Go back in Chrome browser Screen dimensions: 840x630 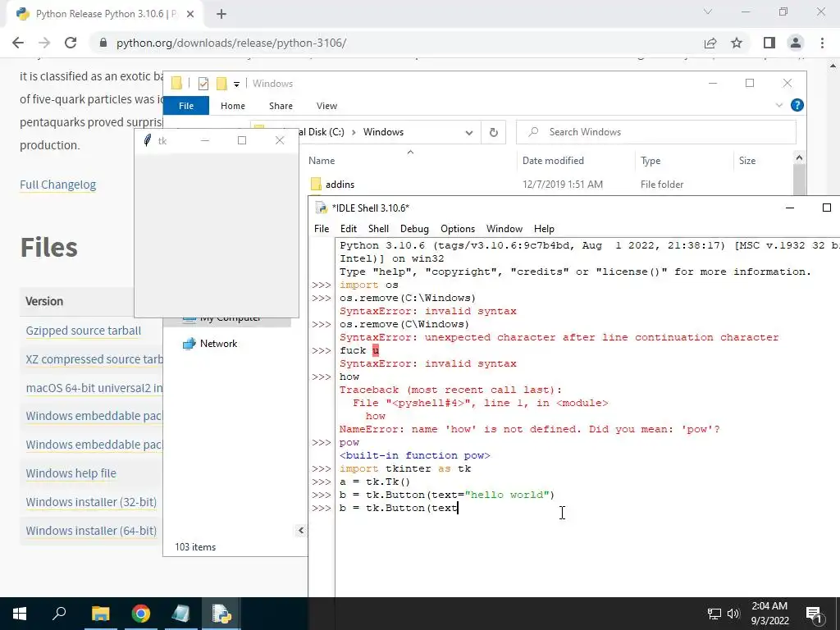18,43
